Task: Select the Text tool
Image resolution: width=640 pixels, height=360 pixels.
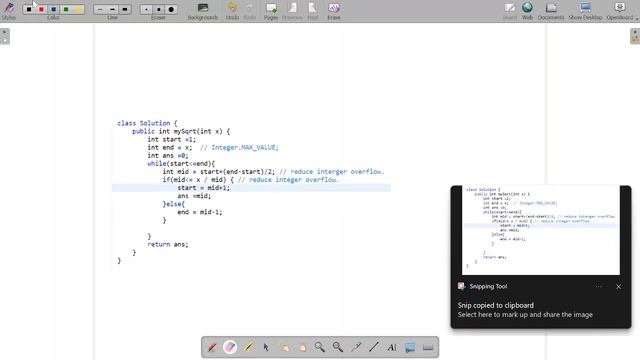Action: click(392, 347)
